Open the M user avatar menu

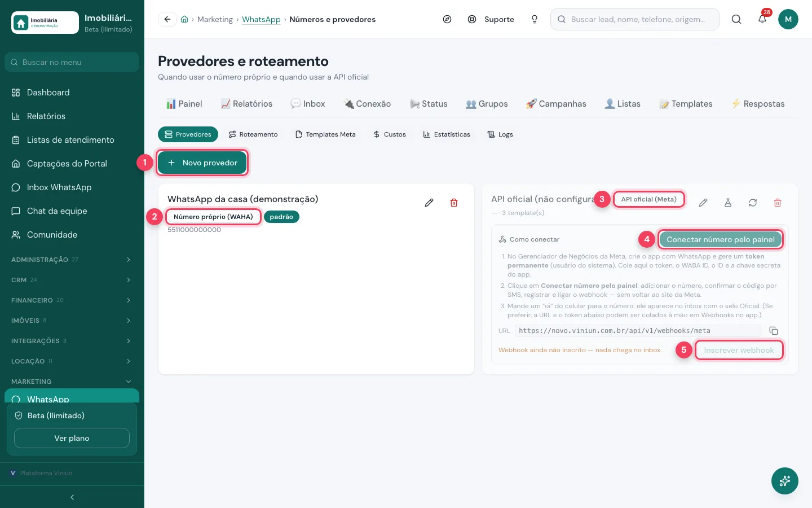click(x=788, y=19)
